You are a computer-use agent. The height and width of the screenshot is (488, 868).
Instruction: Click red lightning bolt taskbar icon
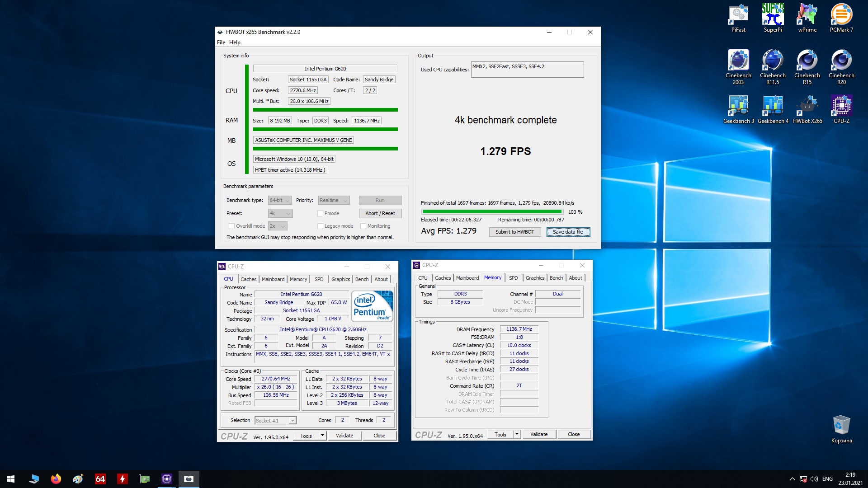coord(122,479)
